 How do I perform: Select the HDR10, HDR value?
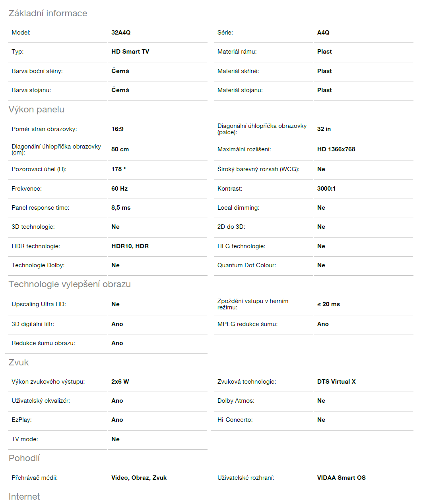coord(130,246)
